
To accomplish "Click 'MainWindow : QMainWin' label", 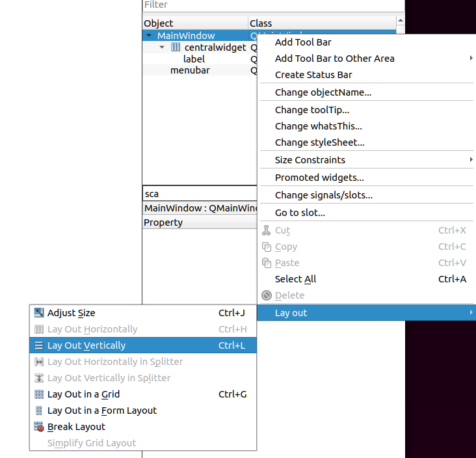I will [200, 208].
